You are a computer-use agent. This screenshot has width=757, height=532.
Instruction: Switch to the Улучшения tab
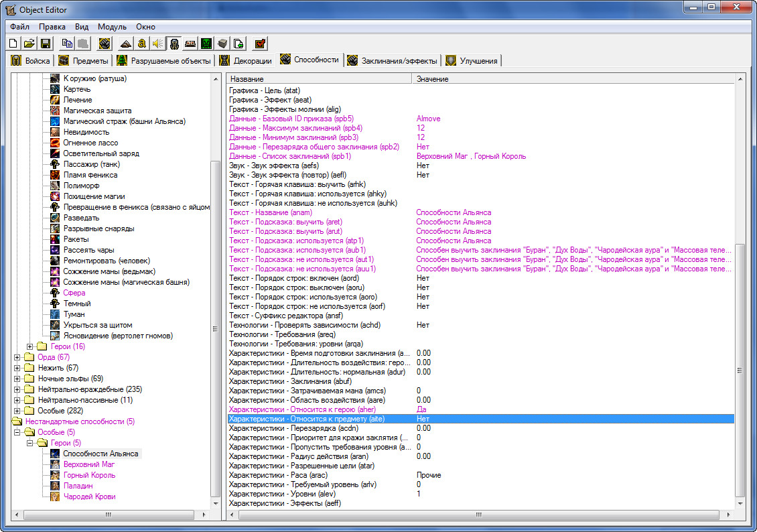pos(472,61)
